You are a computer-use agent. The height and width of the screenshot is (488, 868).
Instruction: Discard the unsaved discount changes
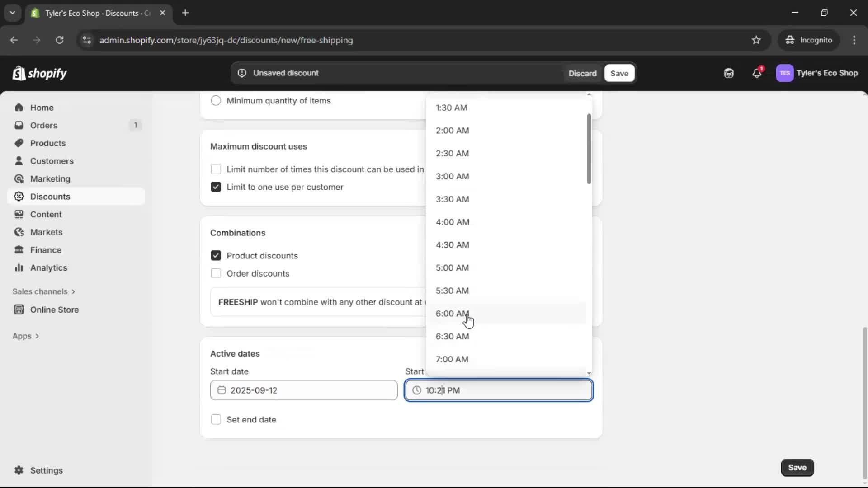coord(582,73)
